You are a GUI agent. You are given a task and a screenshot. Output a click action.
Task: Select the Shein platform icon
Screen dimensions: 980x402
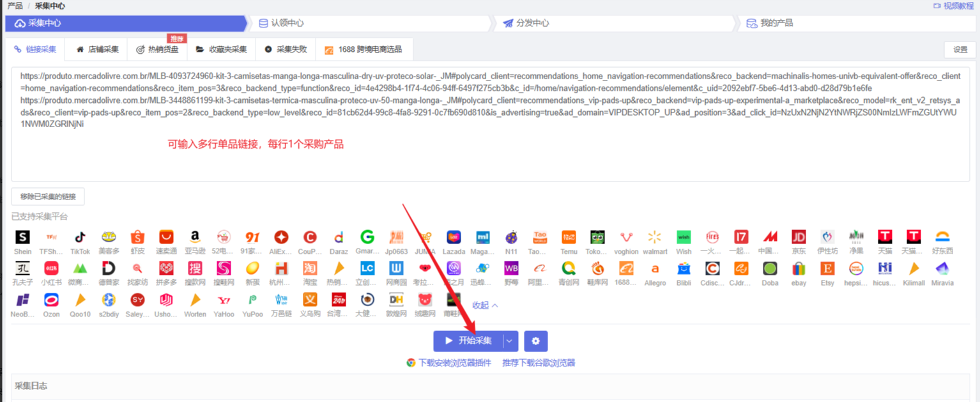click(22, 237)
